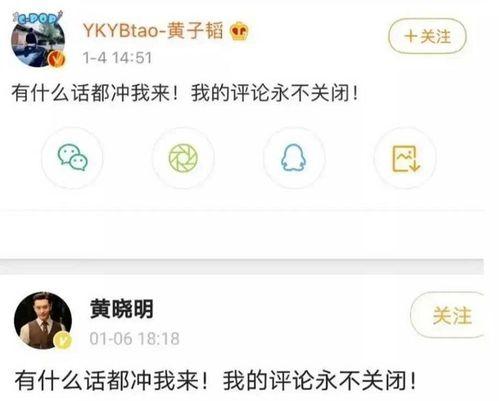Share to WeChat Moments aperture icon

tap(183, 158)
